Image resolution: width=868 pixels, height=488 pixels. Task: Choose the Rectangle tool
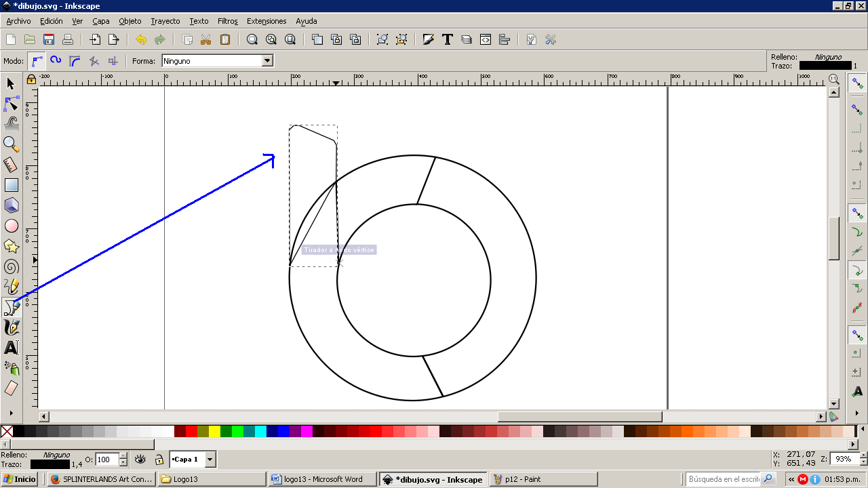pos(11,185)
